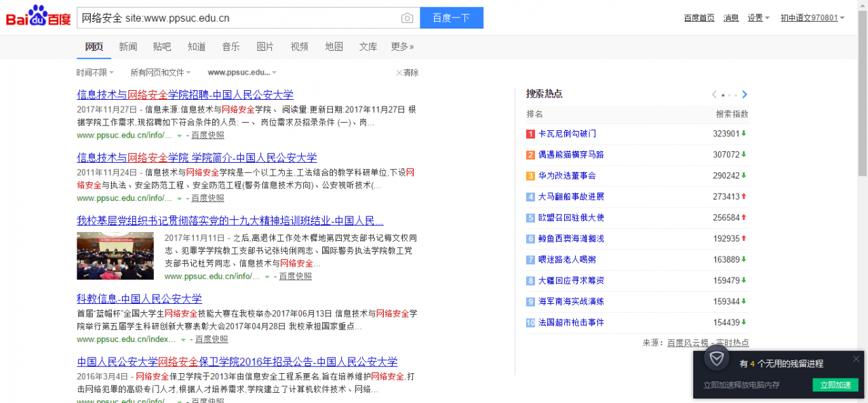Switch to 音乐 tab
868x403 pixels.
point(231,47)
